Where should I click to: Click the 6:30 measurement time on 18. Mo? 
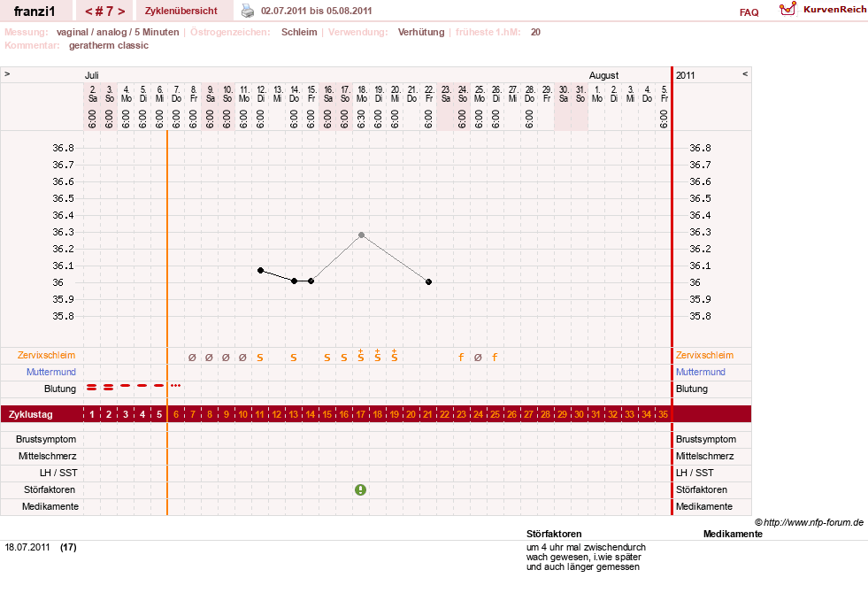coord(361,119)
